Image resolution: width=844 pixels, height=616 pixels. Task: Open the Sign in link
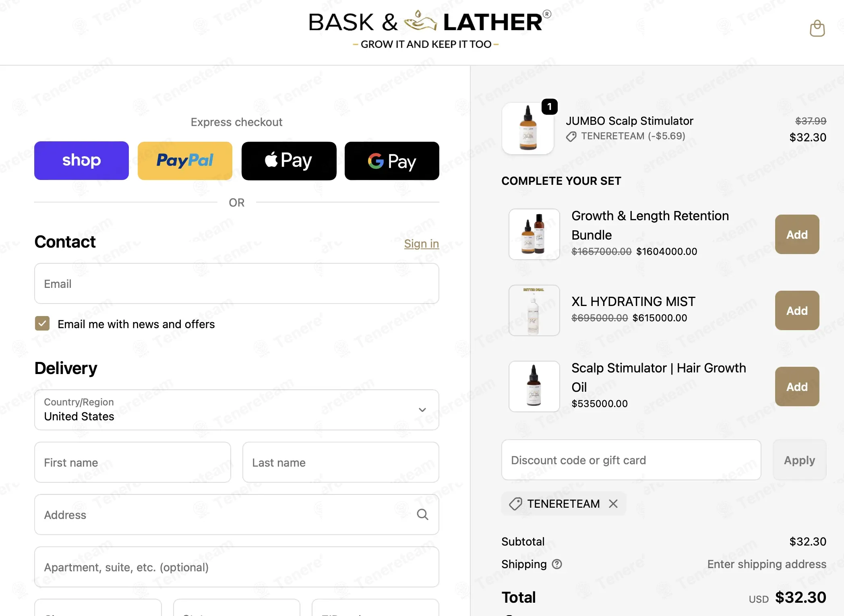(x=421, y=244)
